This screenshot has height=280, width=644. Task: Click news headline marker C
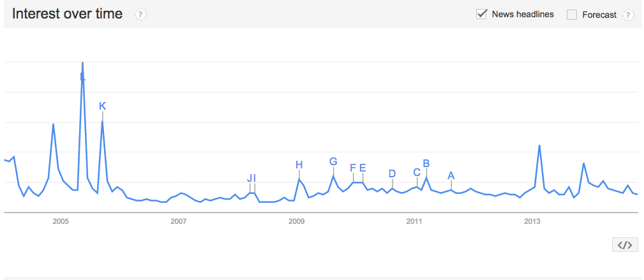click(417, 172)
